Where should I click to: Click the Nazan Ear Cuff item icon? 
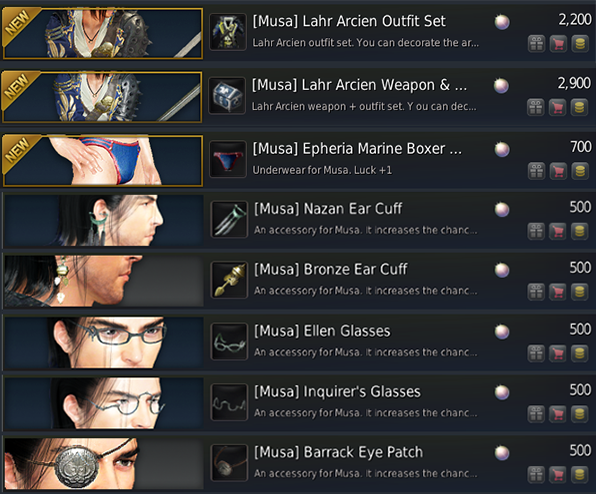pyautogui.click(x=229, y=219)
